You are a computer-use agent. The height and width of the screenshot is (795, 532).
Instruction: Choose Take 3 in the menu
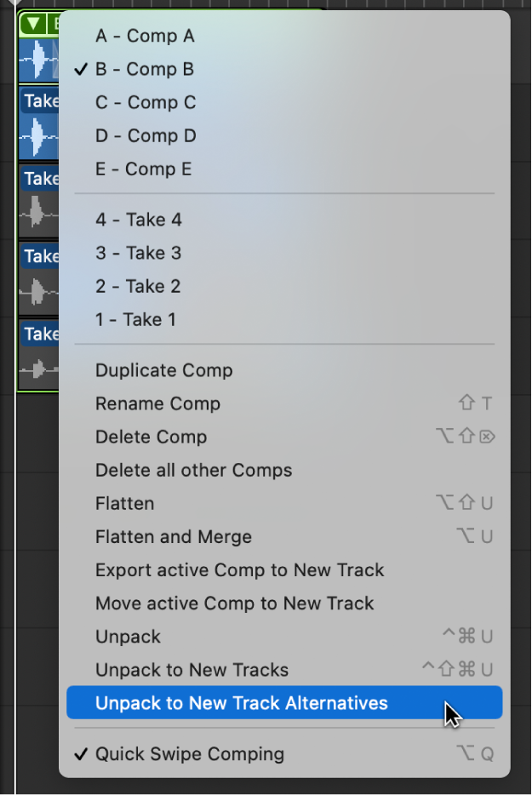[x=139, y=253]
